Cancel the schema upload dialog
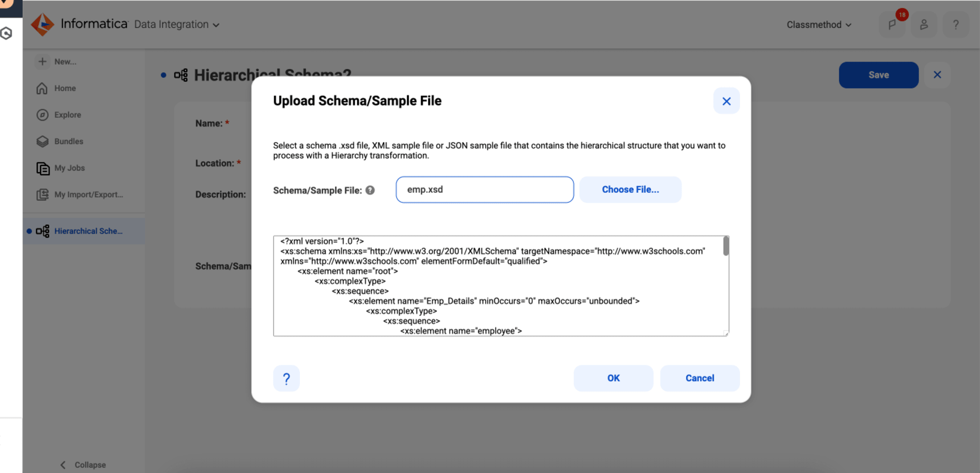Viewport: 980px width, 473px height. (700, 378)
